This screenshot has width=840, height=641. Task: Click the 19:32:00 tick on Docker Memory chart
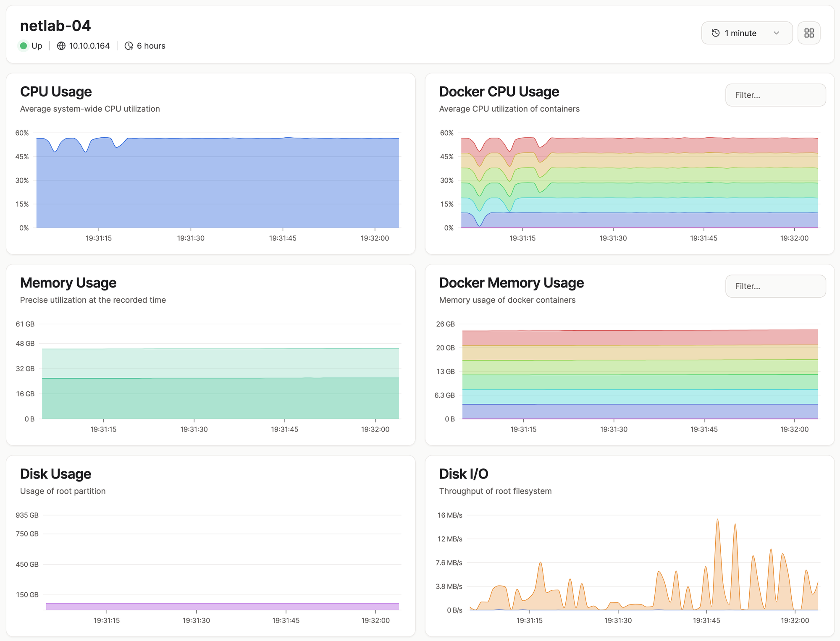[x=794, y=429]
